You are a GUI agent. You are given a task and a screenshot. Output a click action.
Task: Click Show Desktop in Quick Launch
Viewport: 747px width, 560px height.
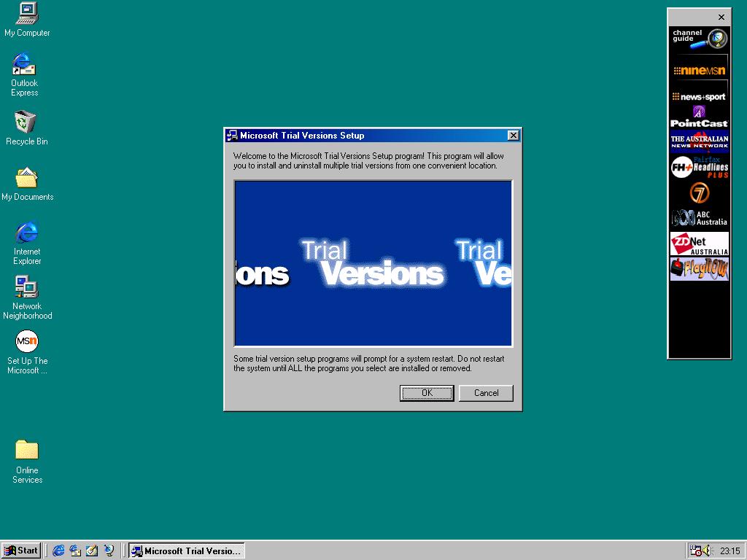92,551
